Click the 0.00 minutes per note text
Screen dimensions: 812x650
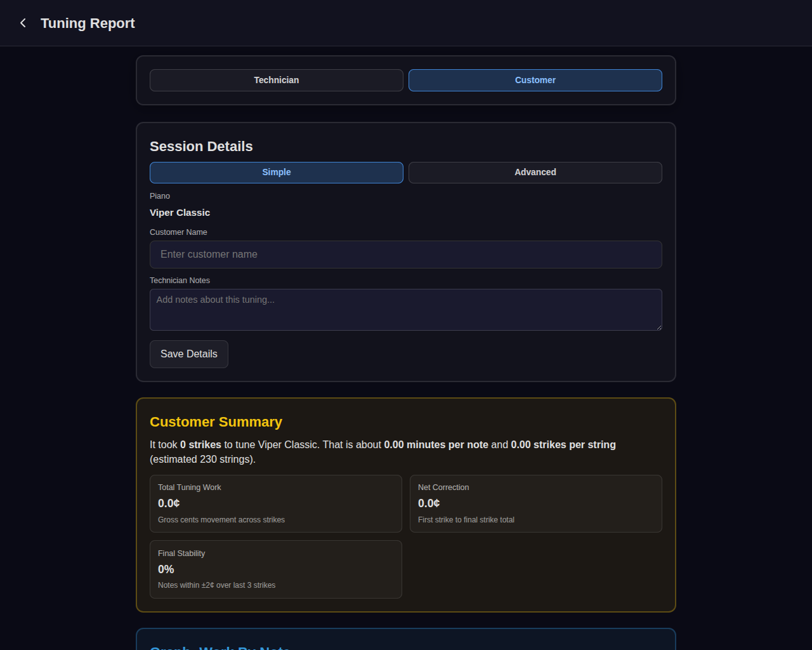(x=436, y=444)
